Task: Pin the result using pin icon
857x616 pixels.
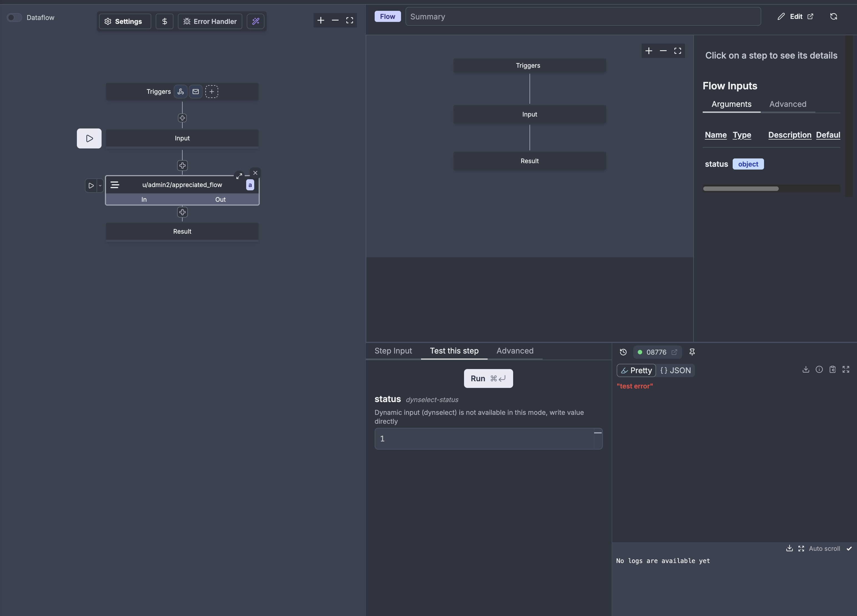Action: 692,352
